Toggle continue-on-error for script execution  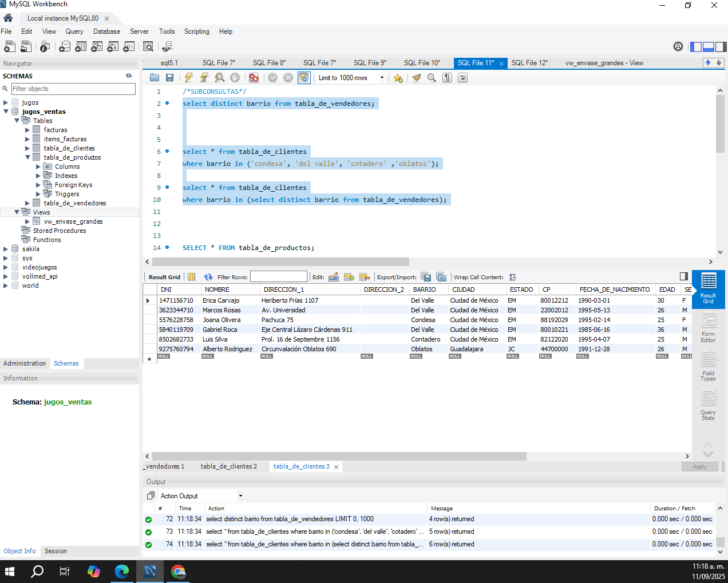pos(254,78)
